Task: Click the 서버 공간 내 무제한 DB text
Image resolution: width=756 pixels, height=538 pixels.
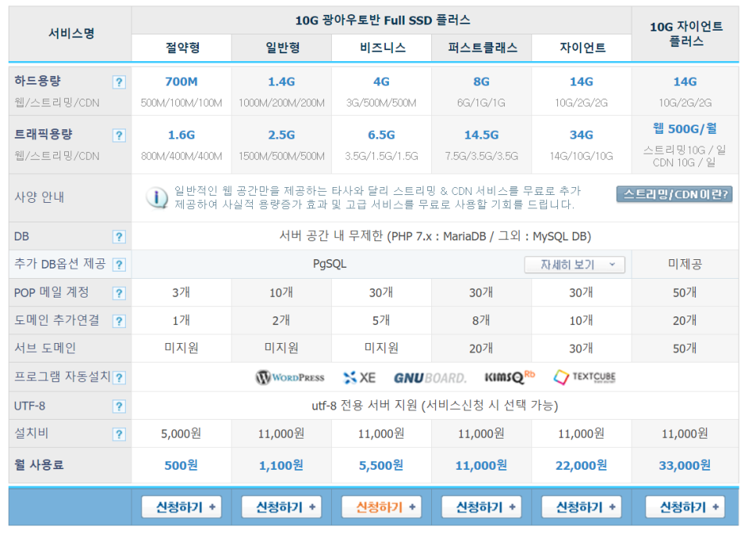Action: [x=435, y=237]
